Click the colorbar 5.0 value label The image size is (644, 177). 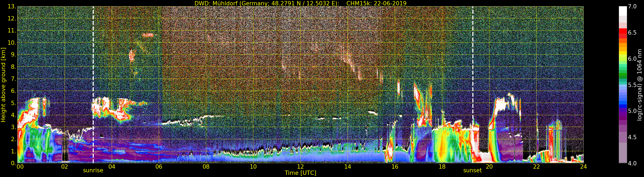[632, 111]
